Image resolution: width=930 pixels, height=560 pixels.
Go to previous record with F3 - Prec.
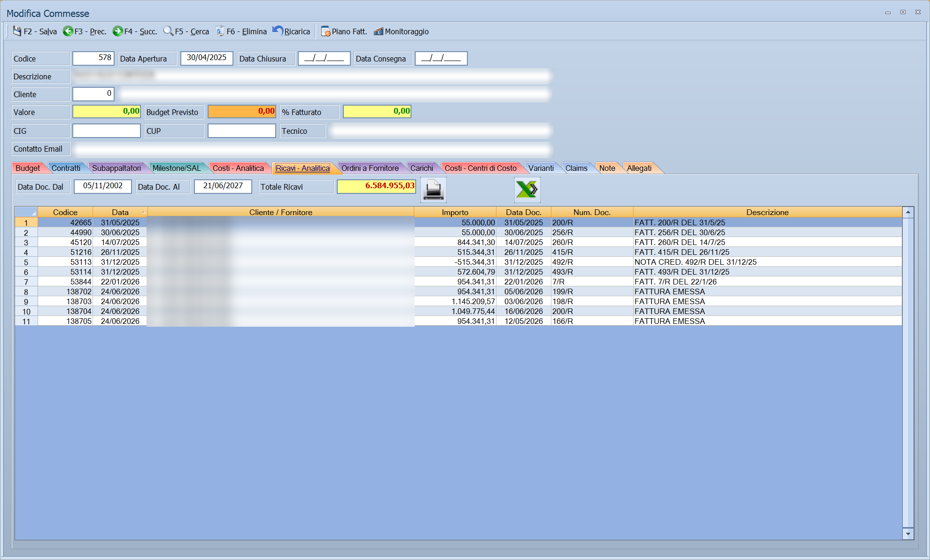click(85, 31)
